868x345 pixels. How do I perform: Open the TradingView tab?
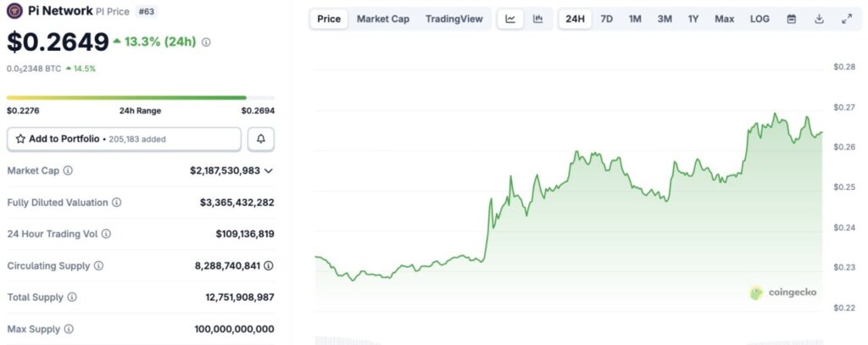coord(453,19)
